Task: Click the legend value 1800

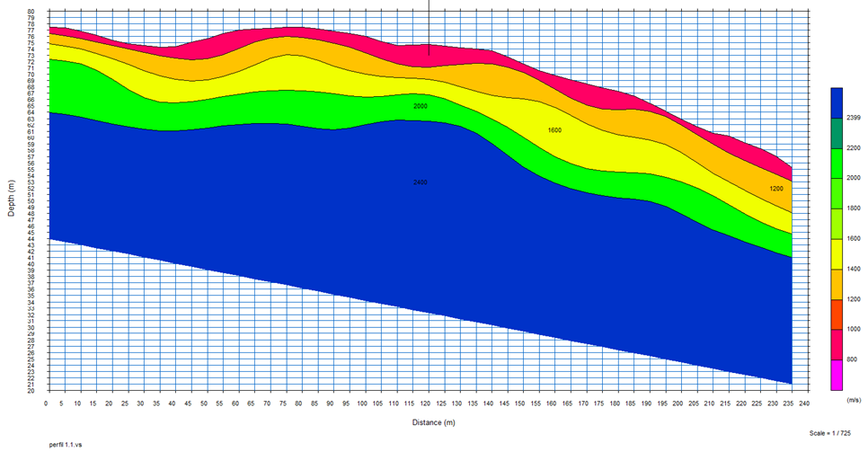Action: [x=853, y=208]
